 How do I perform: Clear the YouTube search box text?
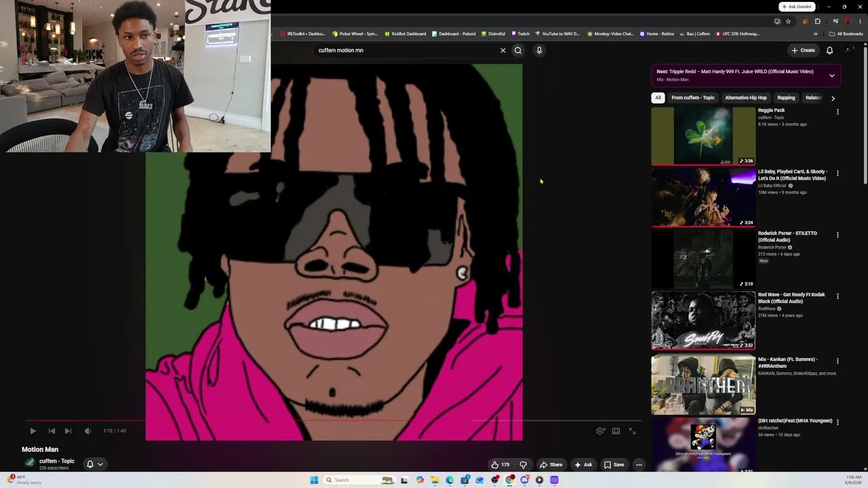[x=503, y=50]
